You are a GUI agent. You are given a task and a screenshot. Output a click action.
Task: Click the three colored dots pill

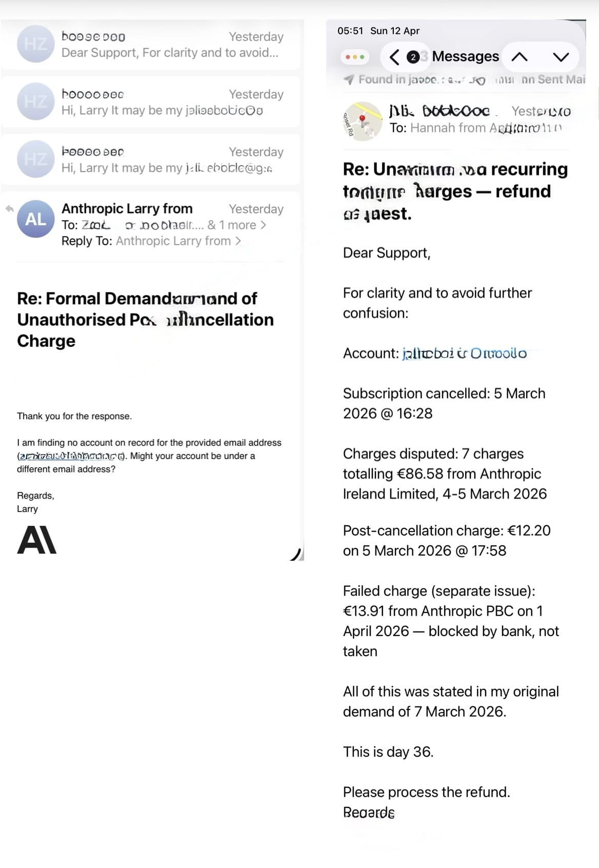(355, 57)
